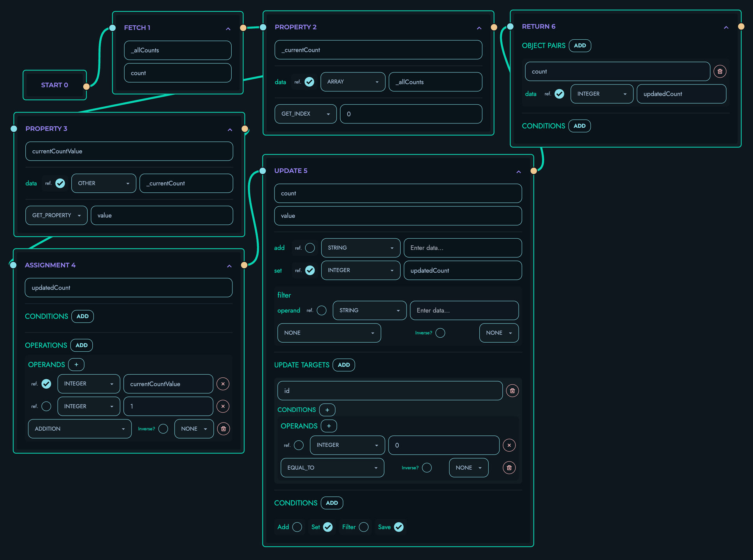753x560 pixels.
Task: Click the PROPERTY 3 input connector
Action: click(x=14, y=129)
